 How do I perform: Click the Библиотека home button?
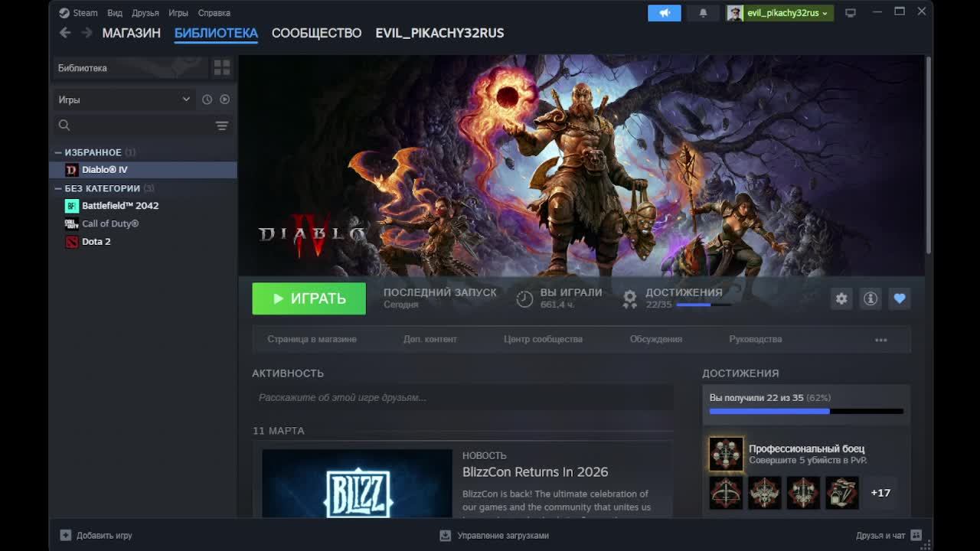coord(129,68)
